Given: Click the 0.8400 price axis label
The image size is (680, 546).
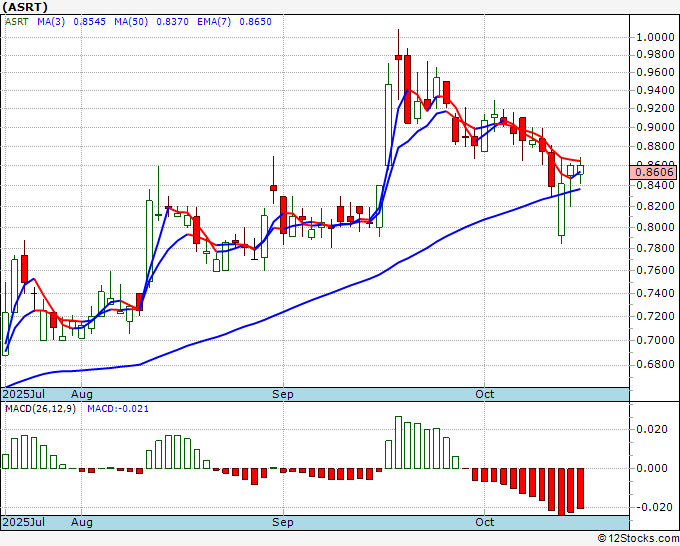Looking at the screenshot, I should pyautogui.click(x=655, y=186).
